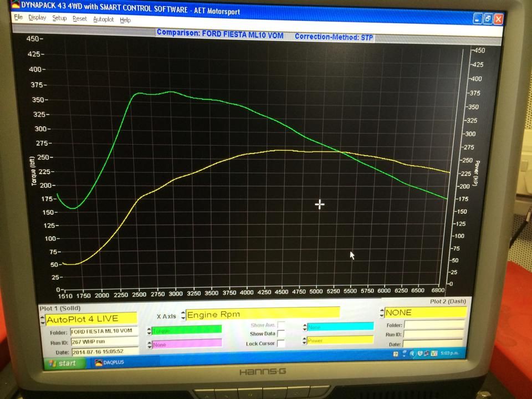The height and width of the screenshot is (399, 532).
Task: Open the File menu
Action: click(18, 17)
